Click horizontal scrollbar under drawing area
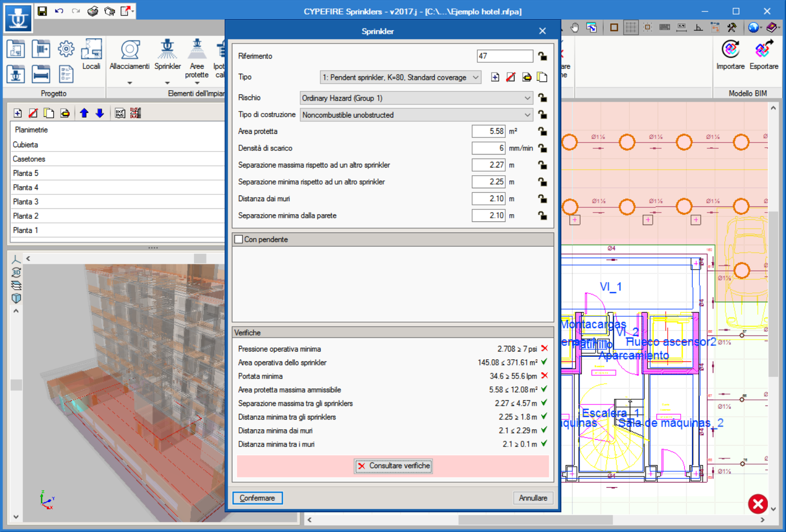Viewport: 786px width, 532px height. (535, 520)
